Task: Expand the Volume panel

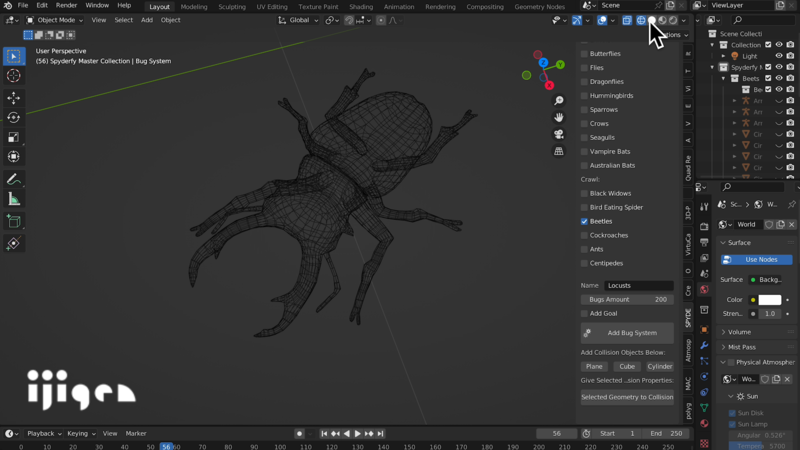Action: tap(723, 332)
